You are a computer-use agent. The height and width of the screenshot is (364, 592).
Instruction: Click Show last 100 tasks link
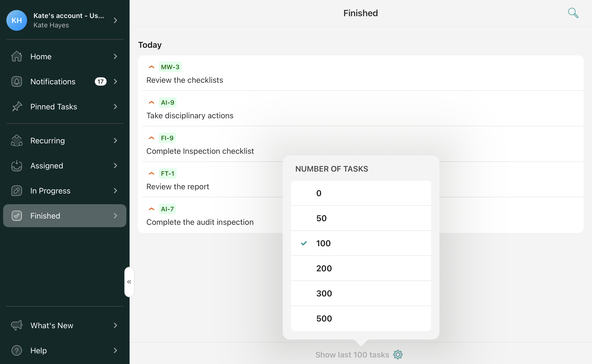[352, 355]
